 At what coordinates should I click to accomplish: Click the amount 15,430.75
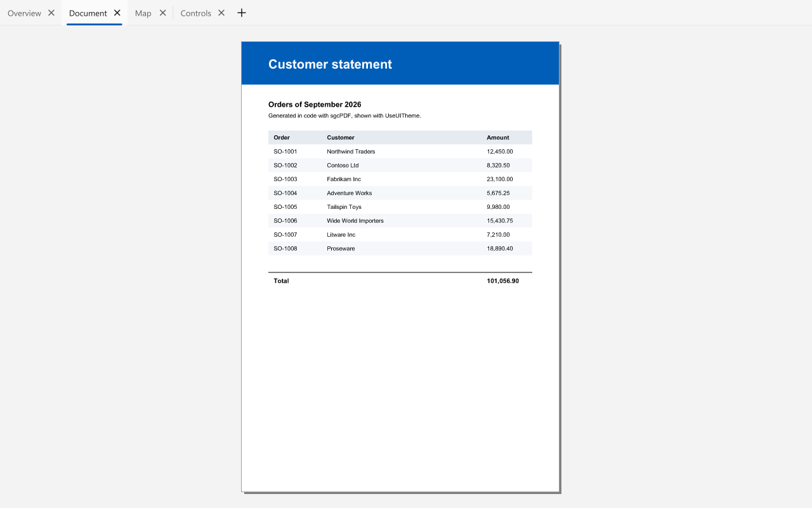tap(500, 222)
